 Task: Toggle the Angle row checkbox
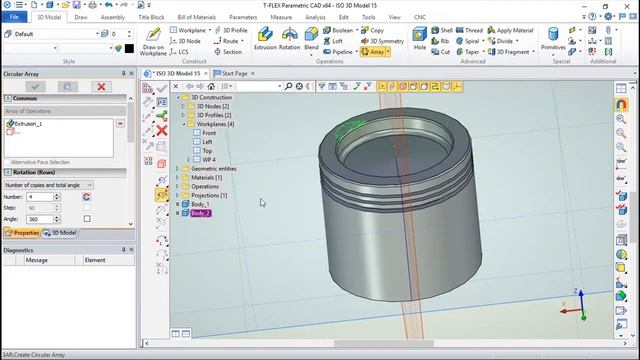point(87,219)
